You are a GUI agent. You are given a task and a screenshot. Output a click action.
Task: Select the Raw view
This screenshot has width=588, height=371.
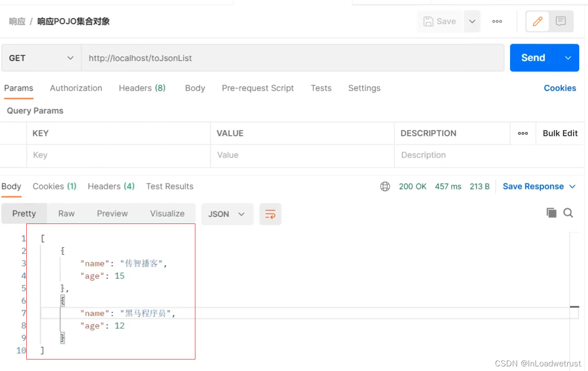[x=66, y=213]
